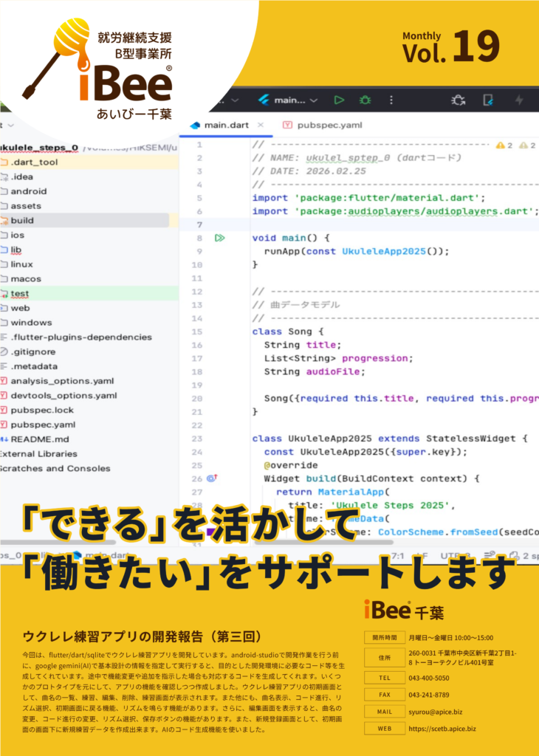Select the build folder in the project tree
The height and width of the screenshot is (756, 539).
click(22, 220)
